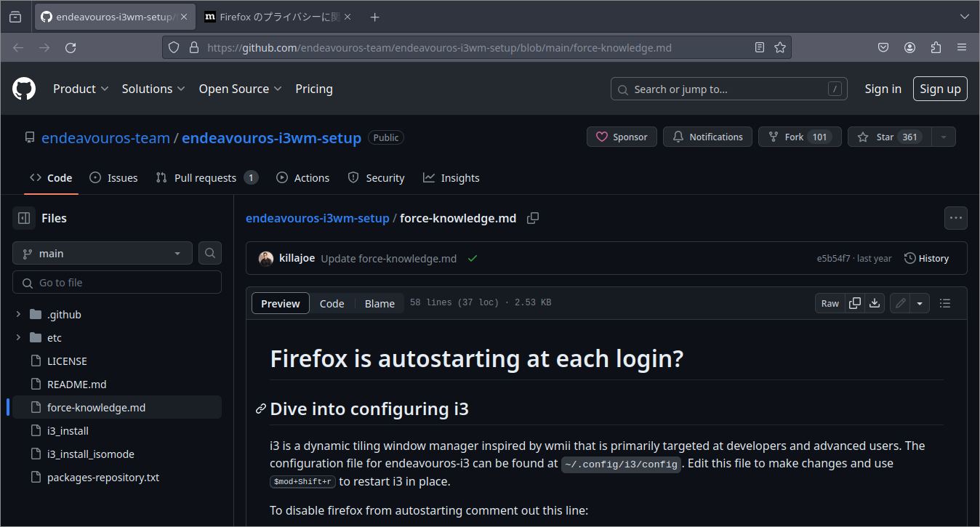Open the main branch selector dropdown
The height and width of the screenshot is (527, 980).
point(103,253)
